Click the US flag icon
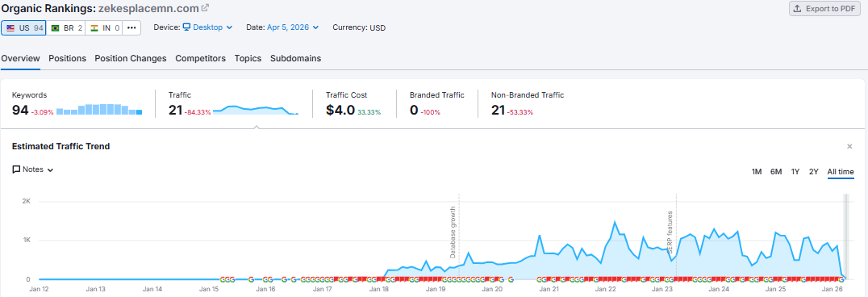The width and height of the screenshot is (868, 297). (x=10, y=27)
